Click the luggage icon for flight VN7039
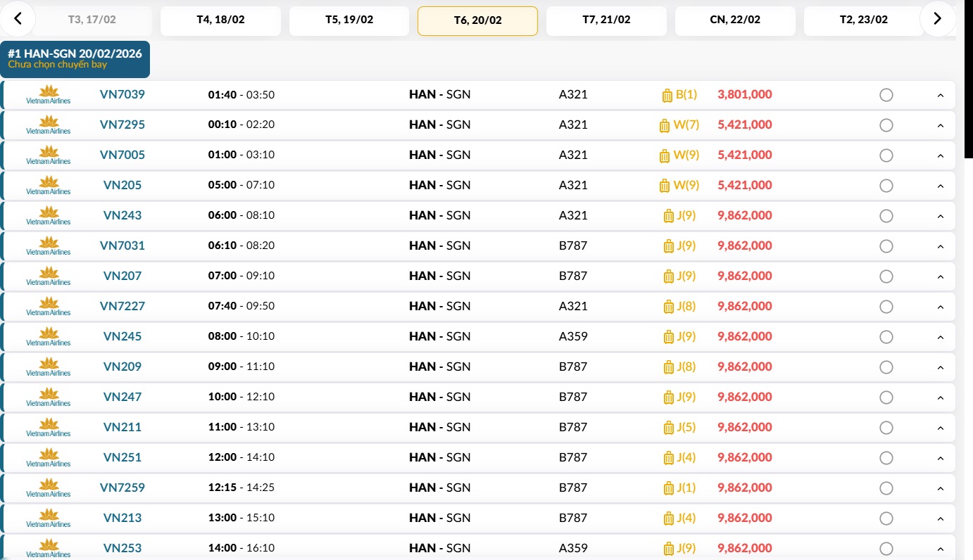Image resolution: width=973 pixels, height=560 pixels. point(667,95)
